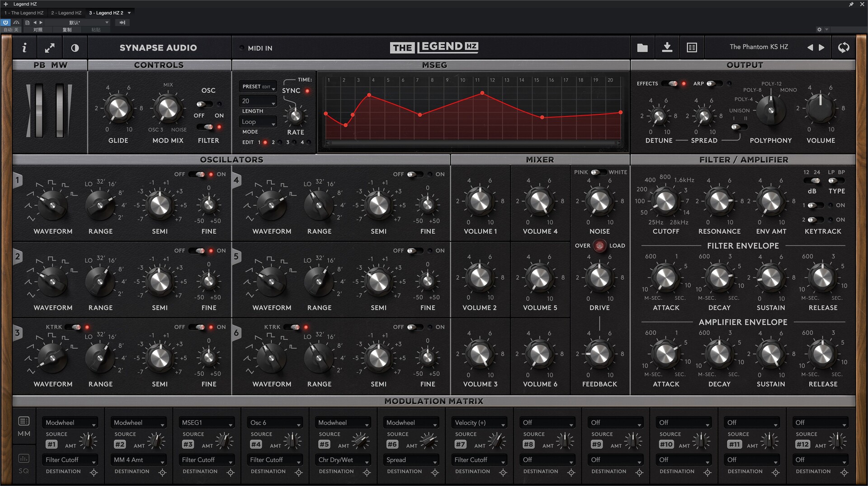This screenshot has height=486, width=868.
Task: Open slot #4 Osc 6 source dropdown
Action: [x=275, y=423]
